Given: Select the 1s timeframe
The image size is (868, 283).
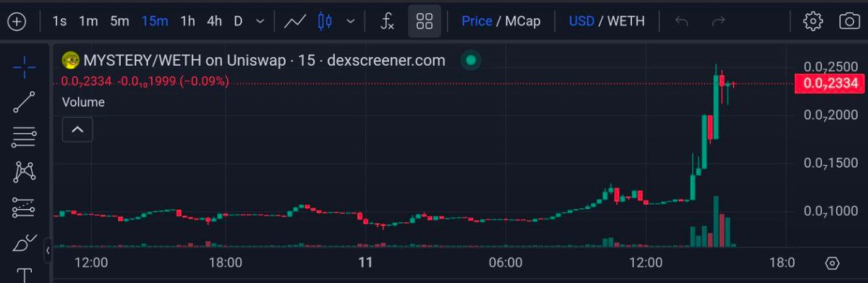Looking at the screenshot, I should (59, 22).
